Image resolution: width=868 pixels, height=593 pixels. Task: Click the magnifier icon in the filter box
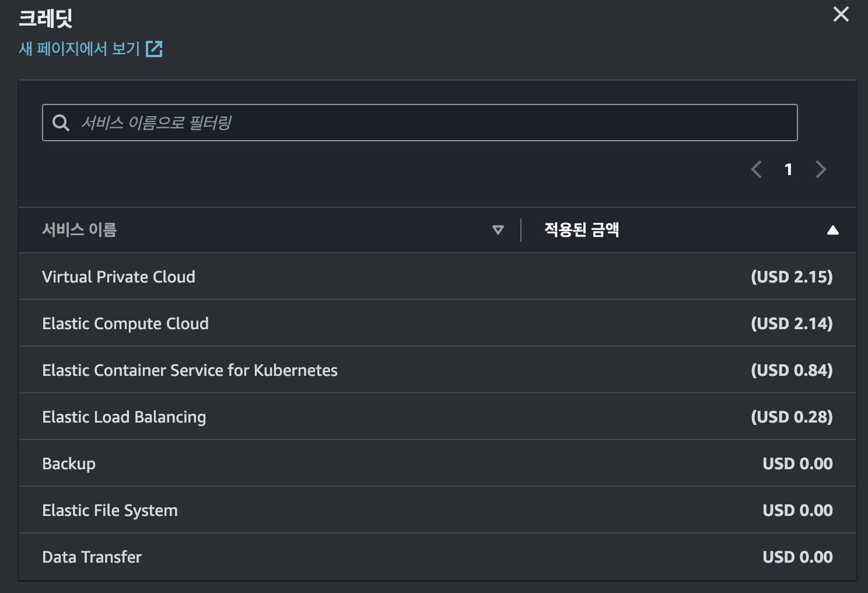click(61, 123)
